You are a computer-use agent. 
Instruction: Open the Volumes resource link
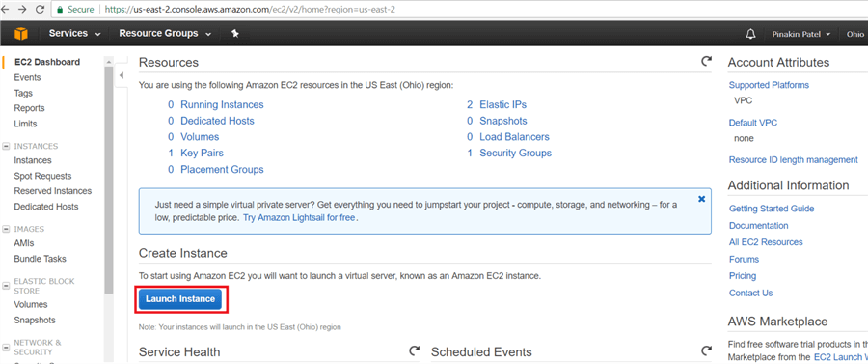(200, 137)
